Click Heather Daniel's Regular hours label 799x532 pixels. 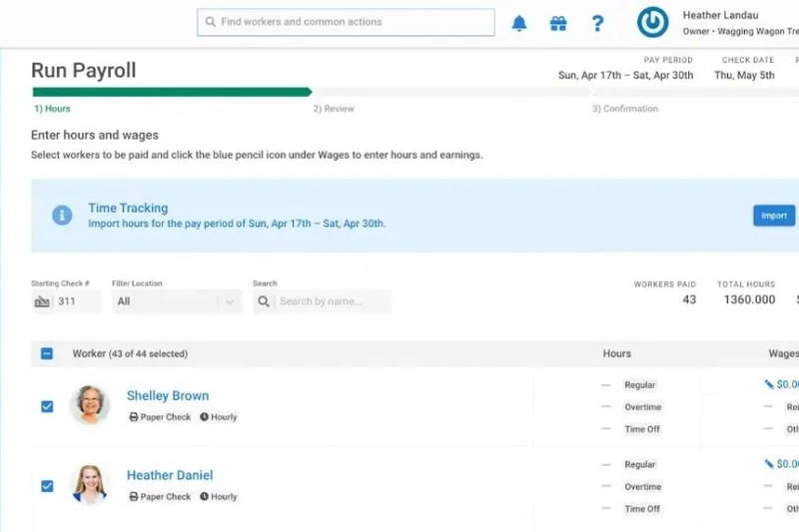(x=639, y=464)
